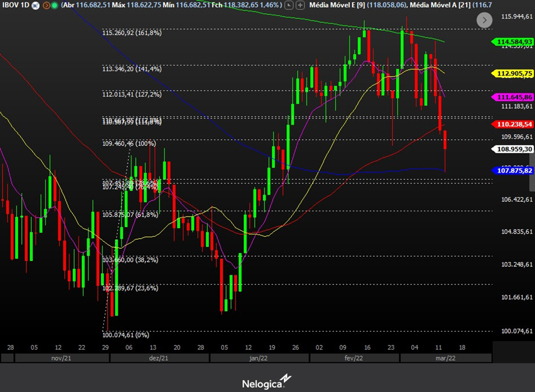
Task: Click the jan/22 month segment on timeline
Action: (x=259, y=358)
